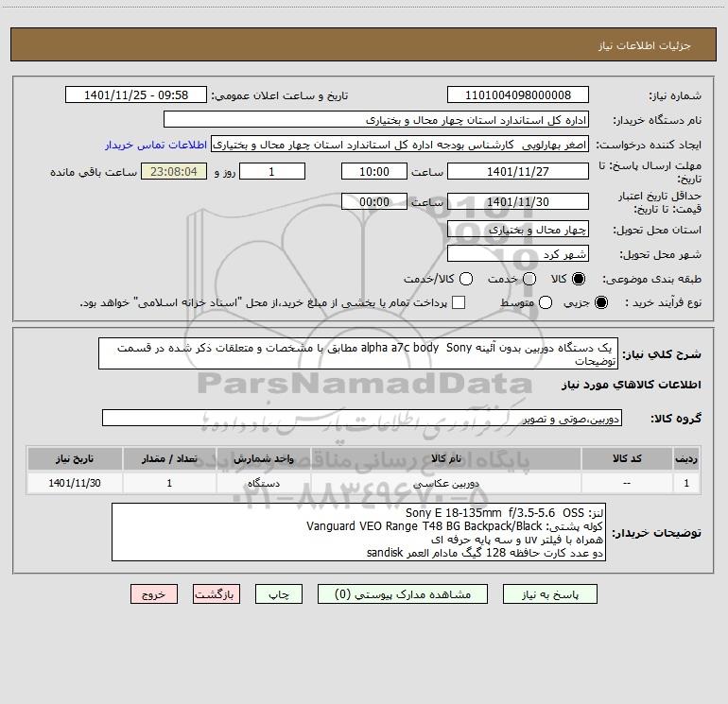Exit using the خروج button
This screenshot has width=728, height=704.
click(x=154, y=594)
